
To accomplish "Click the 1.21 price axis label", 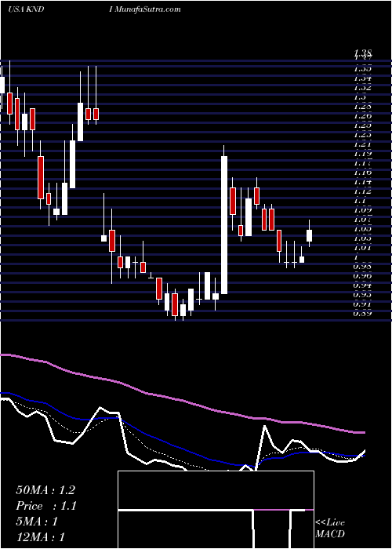I will coord(362,144).
